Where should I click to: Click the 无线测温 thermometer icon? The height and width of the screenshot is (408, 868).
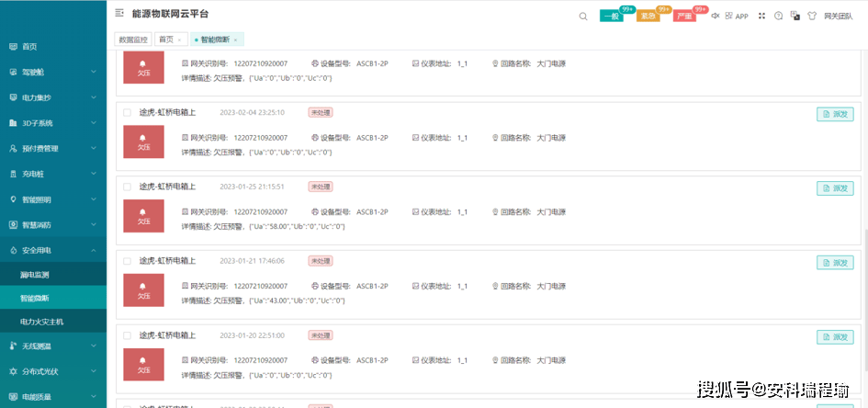tap(13, 346)
